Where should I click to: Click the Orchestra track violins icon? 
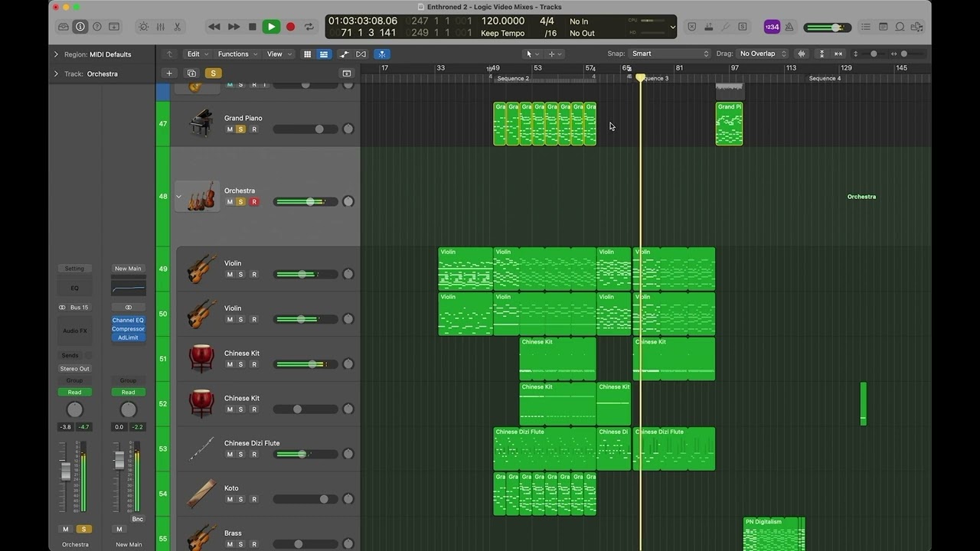coord(198,197)
